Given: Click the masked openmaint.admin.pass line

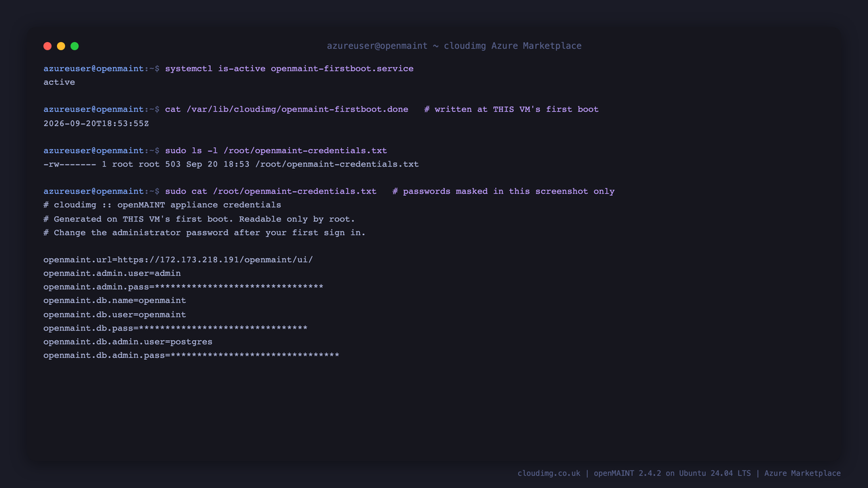Looking at the screenshot, I should tap(183, 287).
